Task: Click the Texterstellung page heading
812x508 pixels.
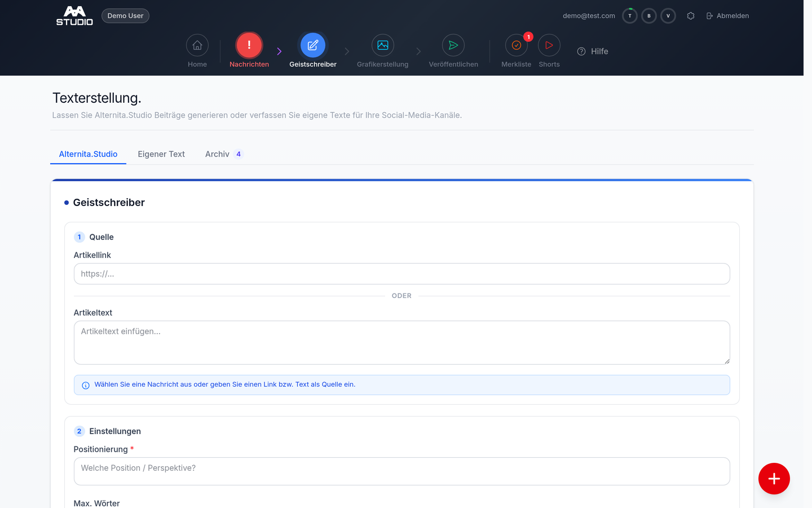Action: pos(97,98)
